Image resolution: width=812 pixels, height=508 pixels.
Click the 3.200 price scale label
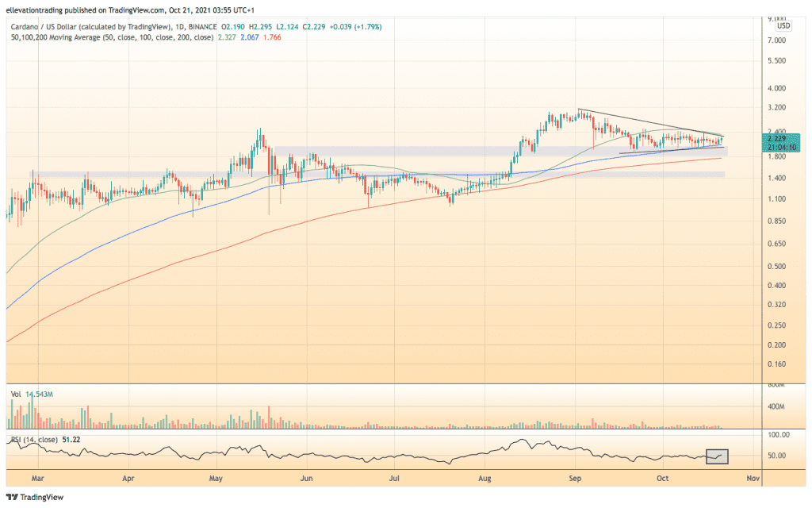coord(776,107)
